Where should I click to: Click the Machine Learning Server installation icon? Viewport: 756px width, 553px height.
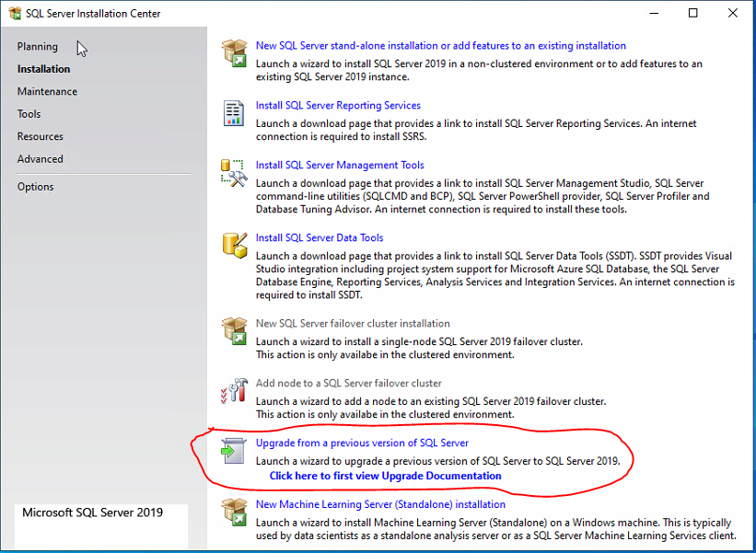pos(233,513)
